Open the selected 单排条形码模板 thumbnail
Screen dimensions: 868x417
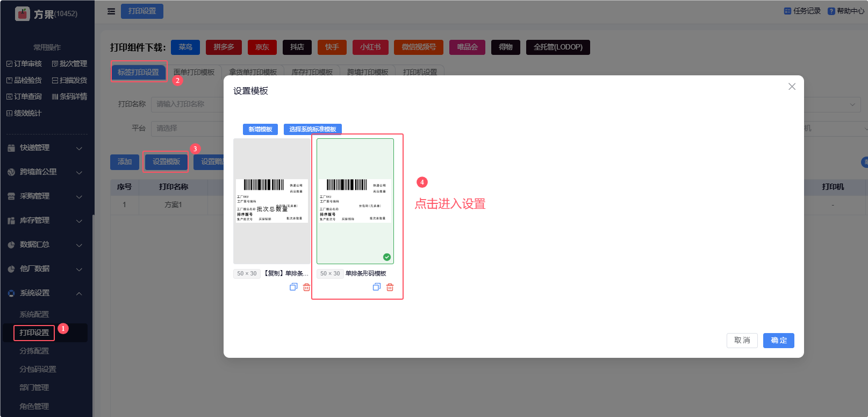[x=355, y=201]
